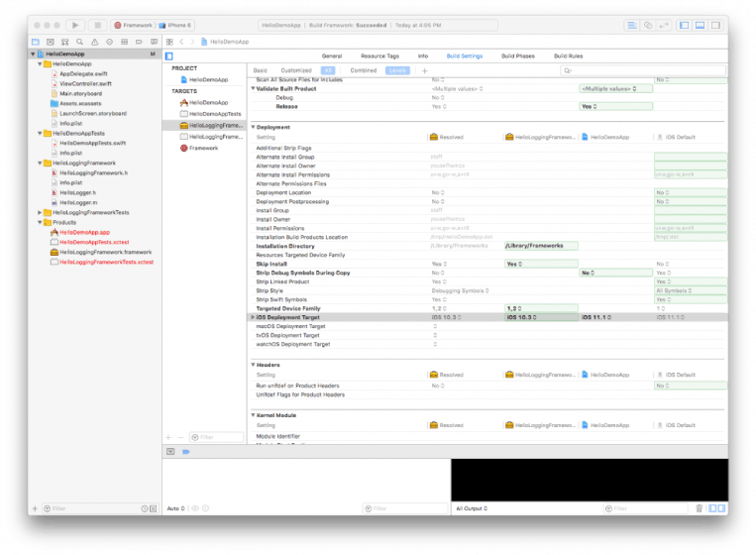The height and width of the screenshot is (555, 756).
Task: Show only the variables view pane
Action: [x=712, y=508]
